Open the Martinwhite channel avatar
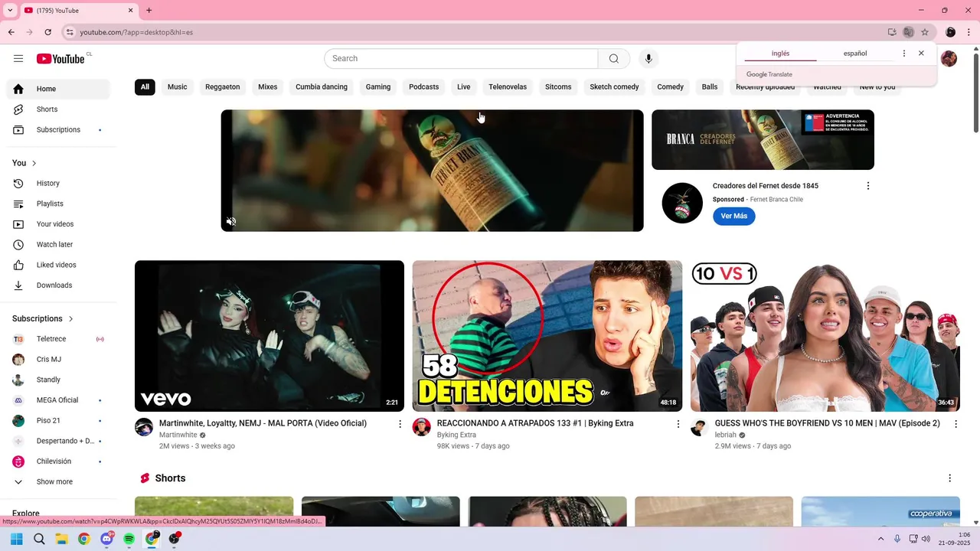The image size is (980, 551). pyautogui.click(x=144, y=427)
